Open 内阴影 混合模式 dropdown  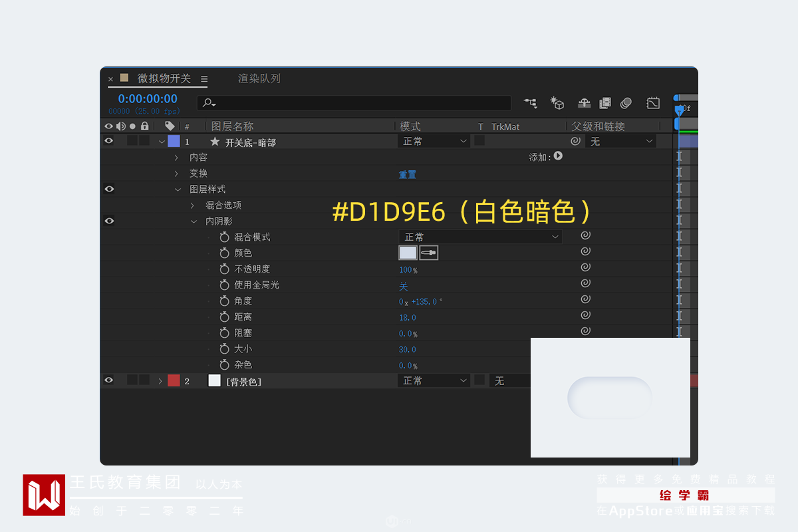pyautogui.click(x=480, y=237)
